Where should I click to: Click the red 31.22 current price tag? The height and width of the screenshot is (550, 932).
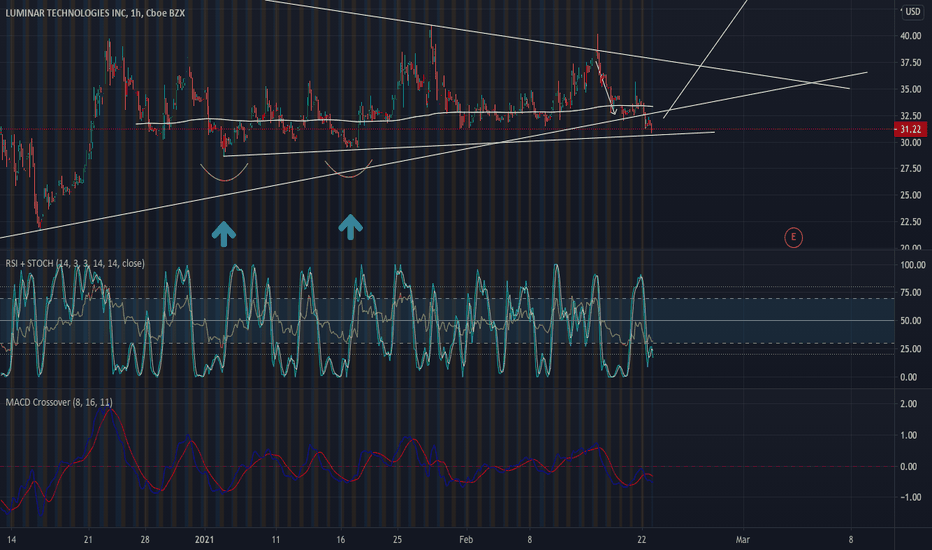coord(910,129)
